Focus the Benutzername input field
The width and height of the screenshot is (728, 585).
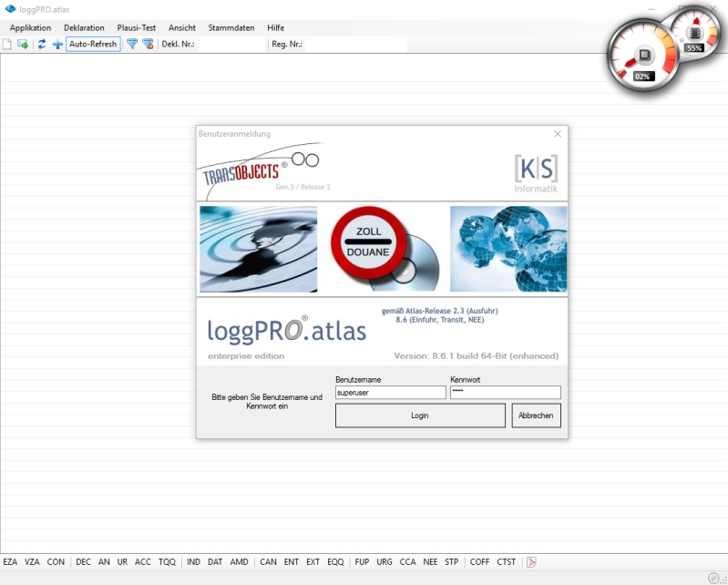tap(391, 393)
